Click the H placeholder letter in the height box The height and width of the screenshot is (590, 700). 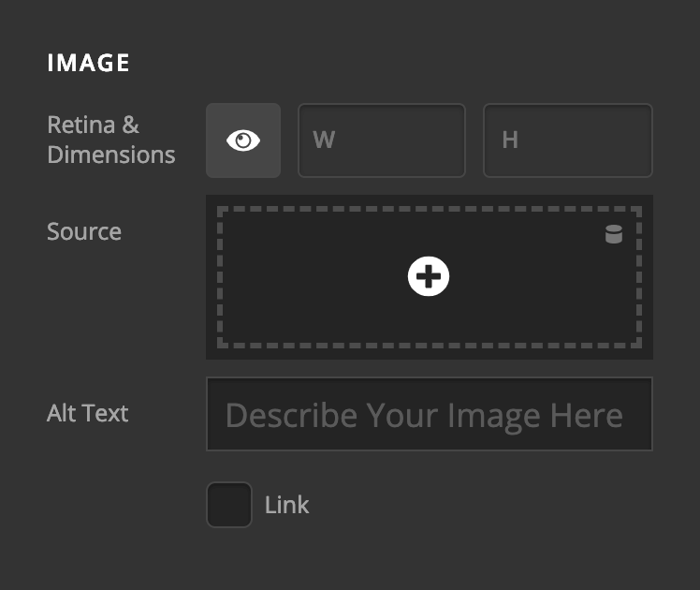coord(510,140)
